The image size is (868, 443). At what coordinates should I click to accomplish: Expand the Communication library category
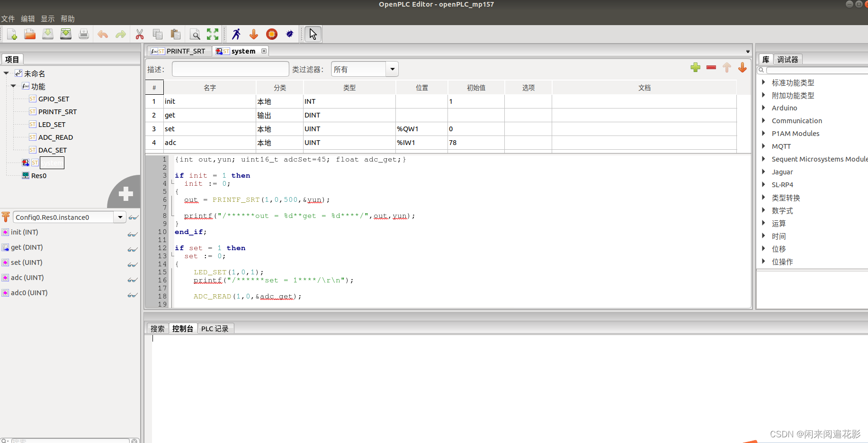point(763,120)
